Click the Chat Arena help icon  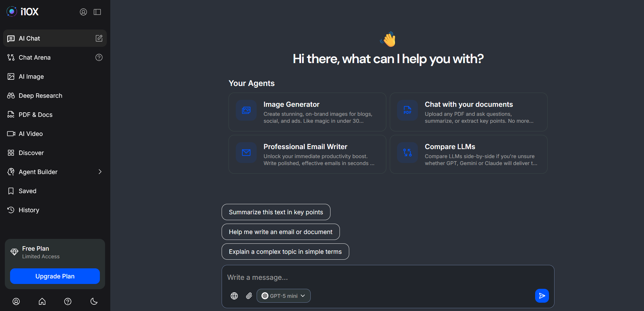pyautogui.click(x=99, y=58)
